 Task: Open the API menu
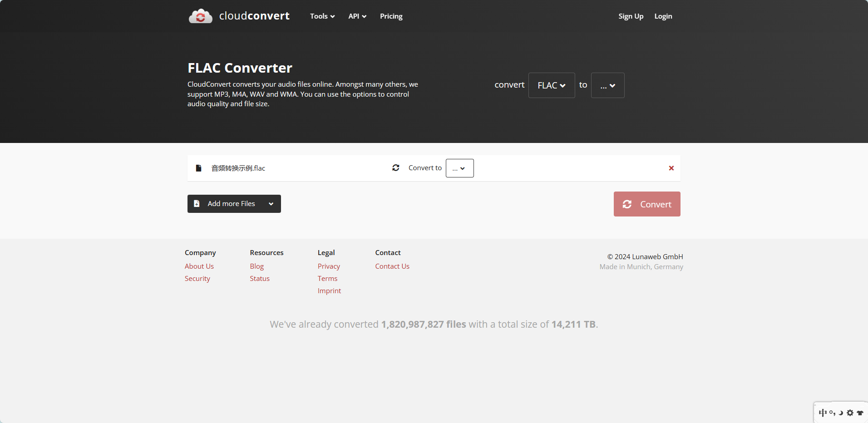[357, 16]
